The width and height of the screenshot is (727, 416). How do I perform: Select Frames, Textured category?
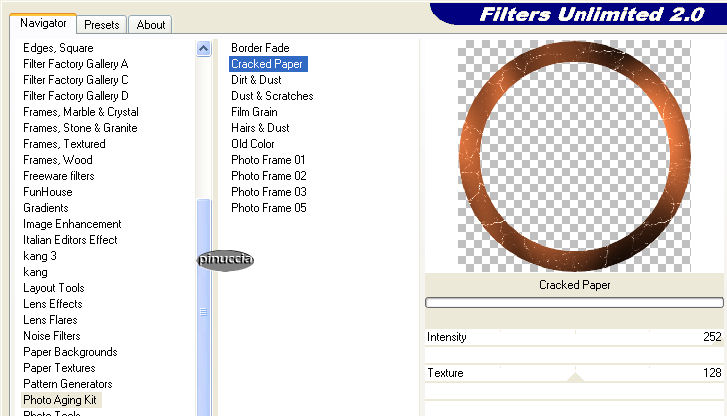pos(64,144)
